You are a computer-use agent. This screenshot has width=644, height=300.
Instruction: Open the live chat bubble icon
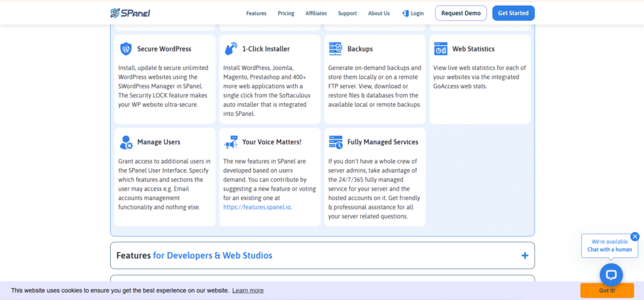tap(611, 275)
